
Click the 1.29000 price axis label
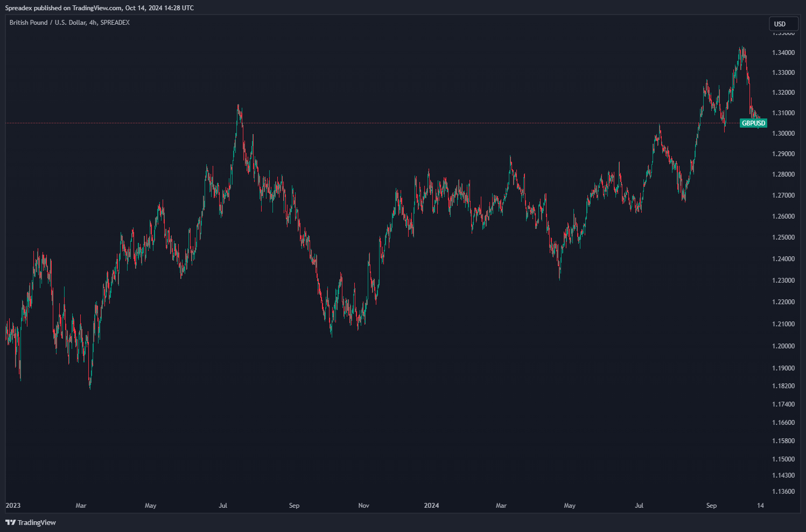[783, 154]
